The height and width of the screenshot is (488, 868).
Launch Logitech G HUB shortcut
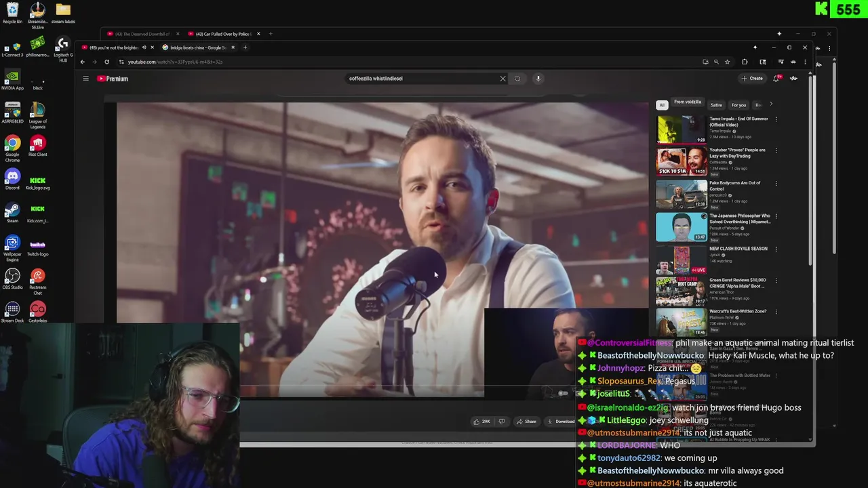click(x=63, y=50)
